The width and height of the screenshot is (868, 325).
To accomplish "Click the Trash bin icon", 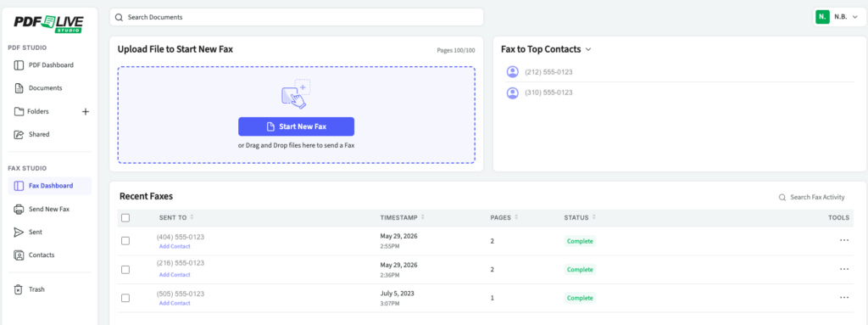I will tap(19, 289).
